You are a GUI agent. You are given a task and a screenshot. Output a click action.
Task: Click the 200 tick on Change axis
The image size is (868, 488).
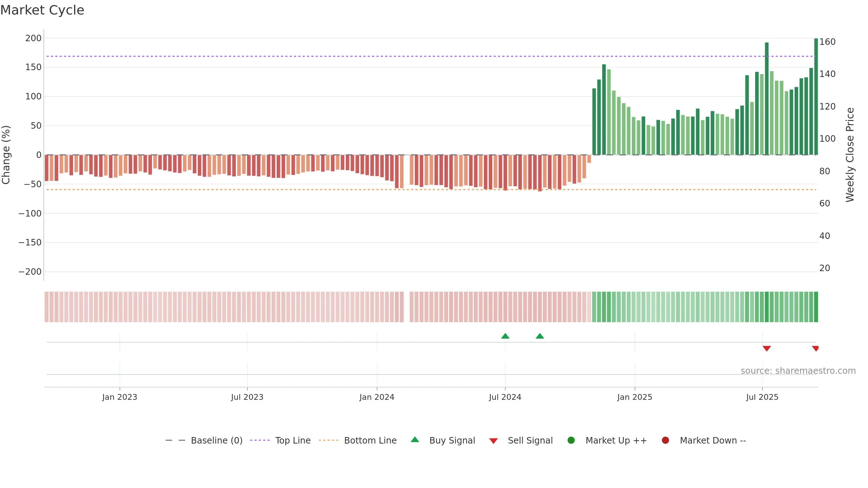pos(33,38)
